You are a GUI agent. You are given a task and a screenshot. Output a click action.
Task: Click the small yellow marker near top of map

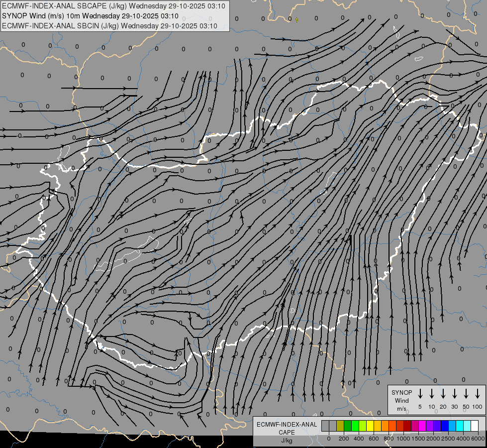point(297,20)
